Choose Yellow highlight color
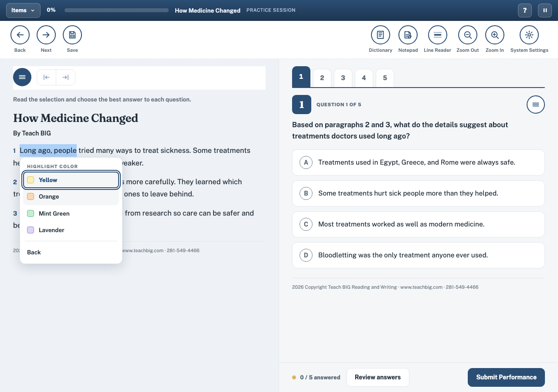558x392 pixels. click(71, 180)
